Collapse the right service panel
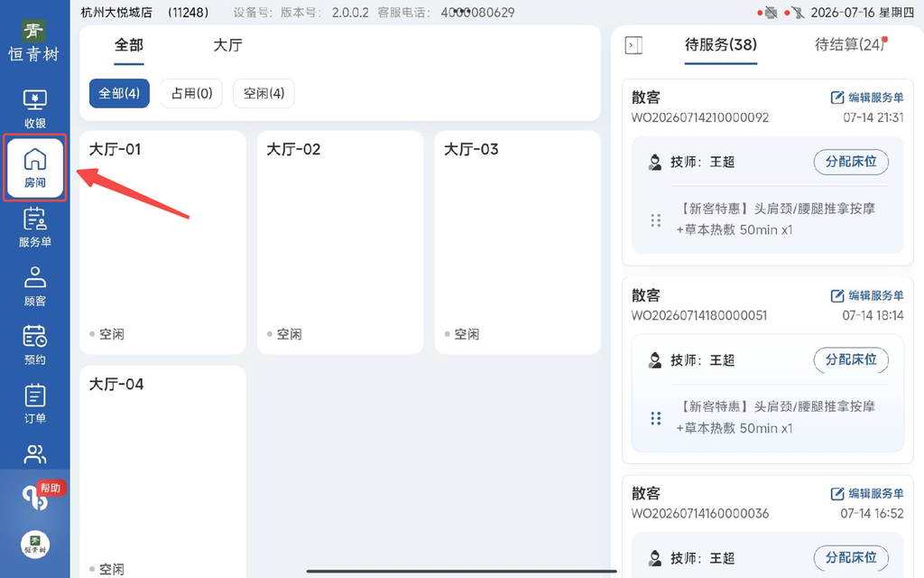Viewport: 924px width, 578px height. click(x=633, y=45)
